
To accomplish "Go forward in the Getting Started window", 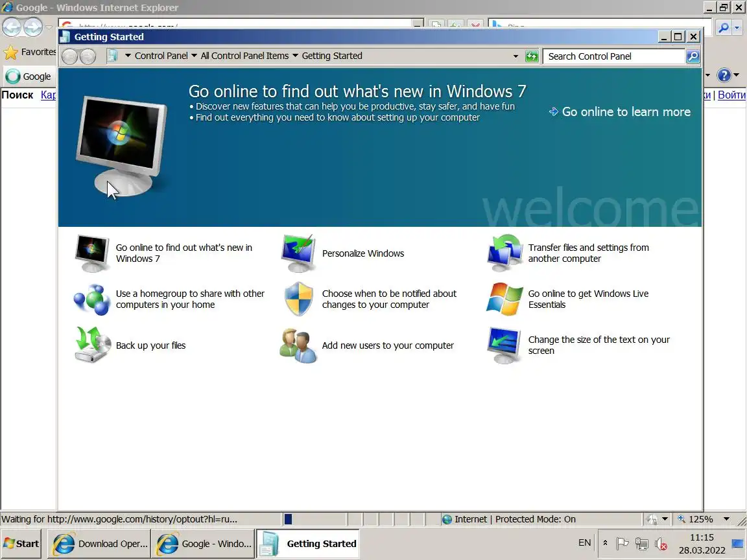I will coord(88,56).
